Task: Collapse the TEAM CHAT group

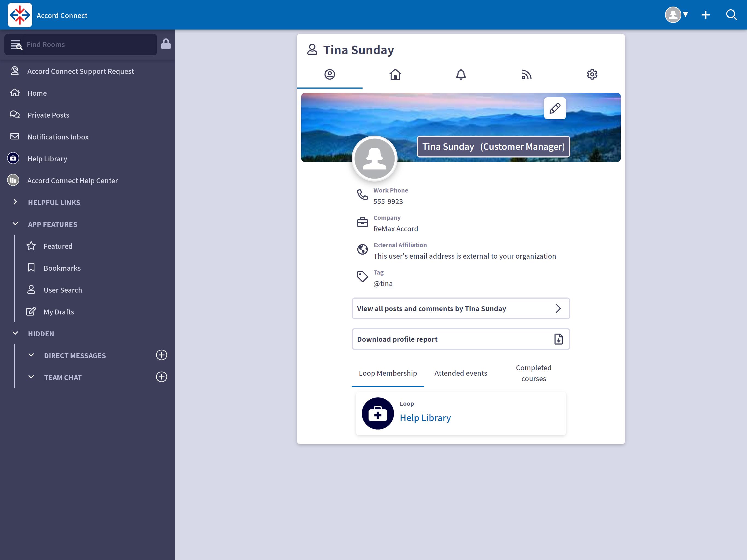Action: [31, 377]
